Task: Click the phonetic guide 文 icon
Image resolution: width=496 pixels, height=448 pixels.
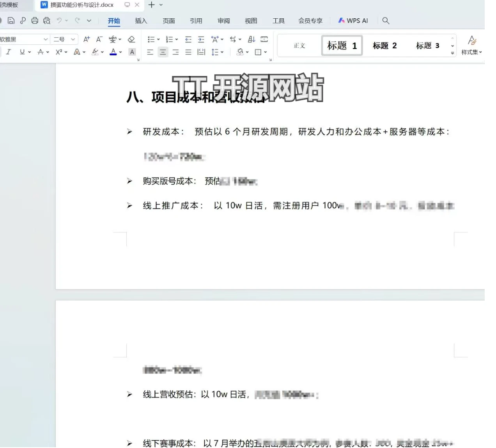Action: pyautogui.click(x=113, y=39)
